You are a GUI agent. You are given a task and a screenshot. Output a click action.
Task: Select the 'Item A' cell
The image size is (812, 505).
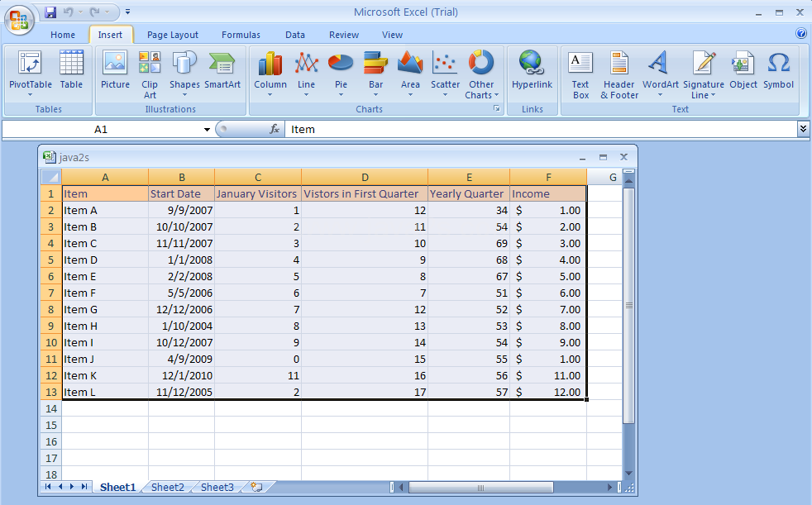point(105,210)
